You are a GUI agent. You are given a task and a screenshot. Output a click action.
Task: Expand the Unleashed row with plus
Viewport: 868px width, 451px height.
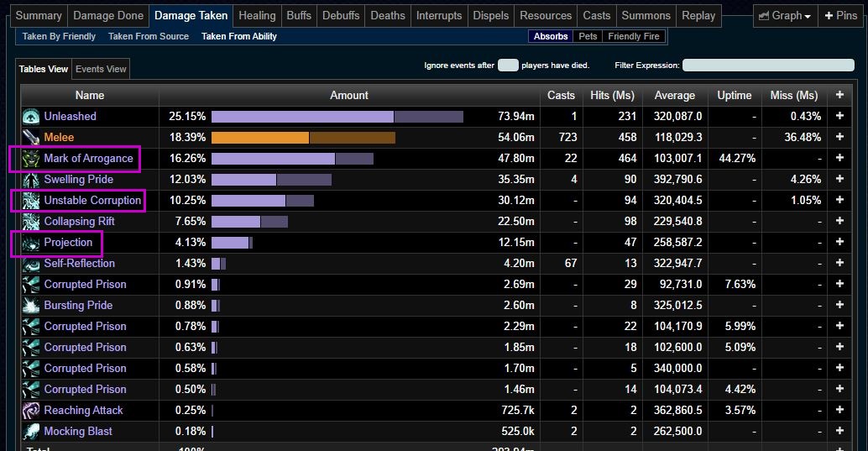(x=839, y=117)
